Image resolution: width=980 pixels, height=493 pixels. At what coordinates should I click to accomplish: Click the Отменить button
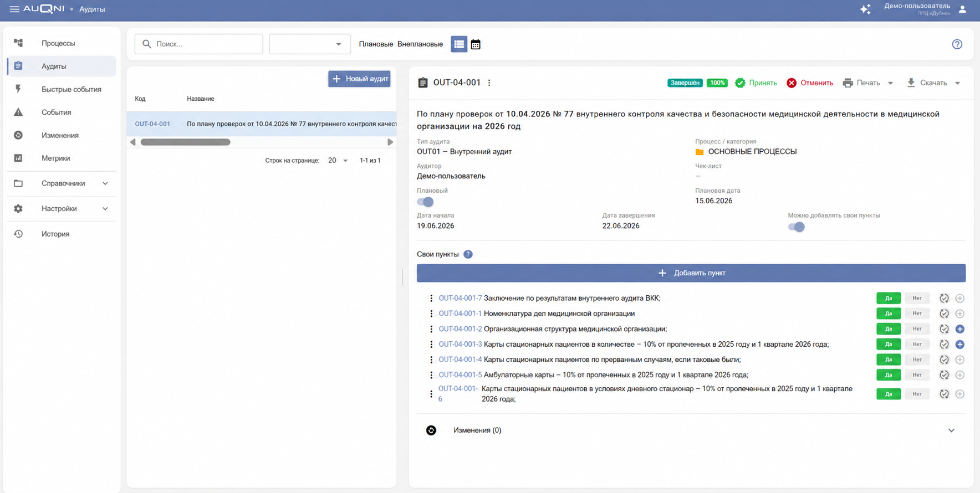pos(810,83)
